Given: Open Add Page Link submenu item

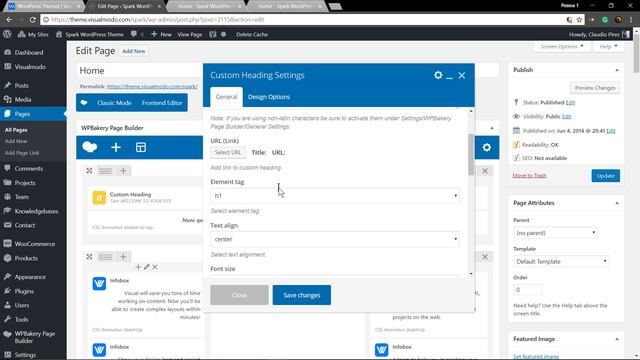Looking at the screenshot, I should tap(22, 153).
